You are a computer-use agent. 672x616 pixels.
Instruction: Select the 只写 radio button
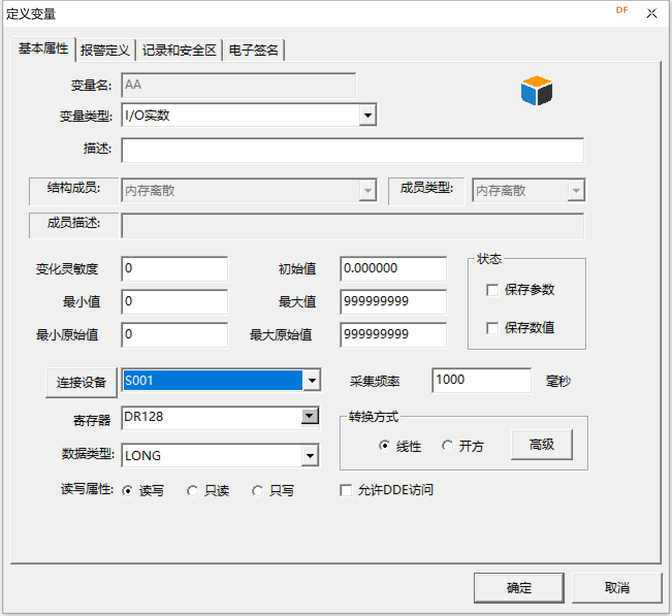pos(257,491)
